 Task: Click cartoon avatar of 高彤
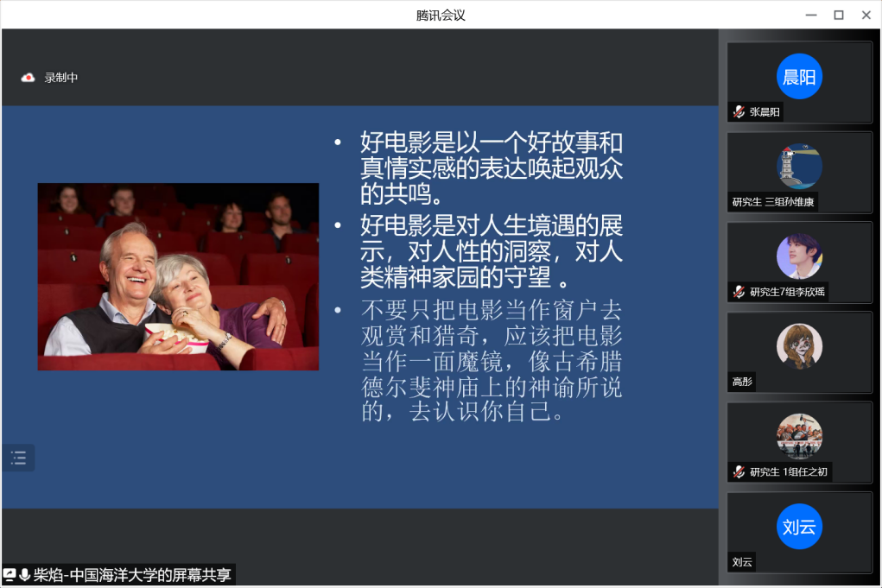pyautogui.click(x=799, y=346)
